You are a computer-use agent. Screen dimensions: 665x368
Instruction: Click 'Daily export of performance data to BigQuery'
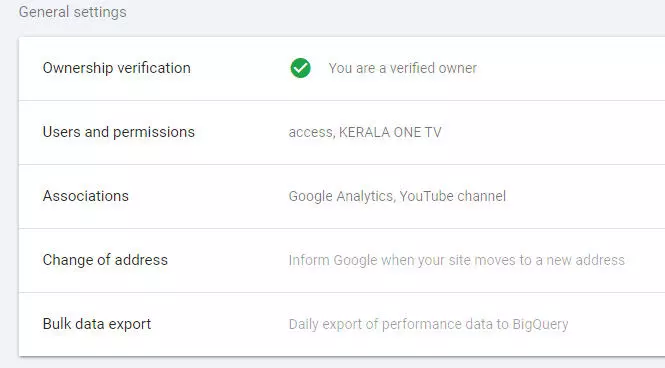click(x=428, y=324)
